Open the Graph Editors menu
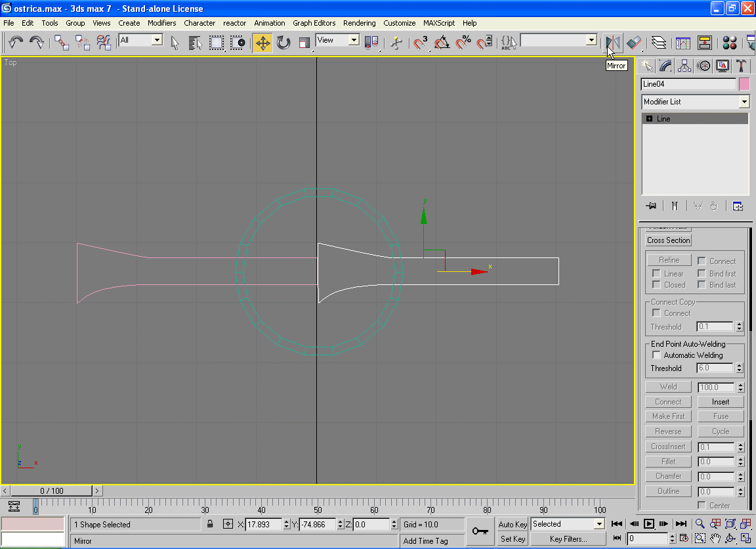Screen dimensions: 756x549 (x=314, y=23)
